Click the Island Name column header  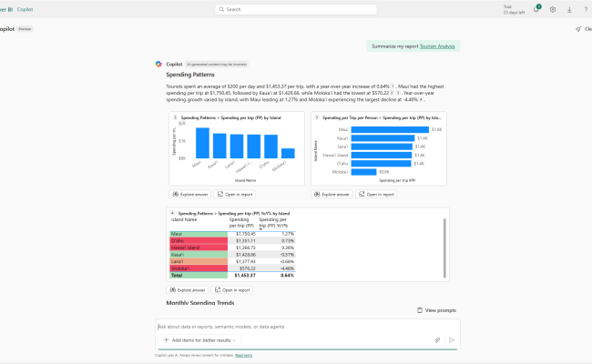coord(184,219)
